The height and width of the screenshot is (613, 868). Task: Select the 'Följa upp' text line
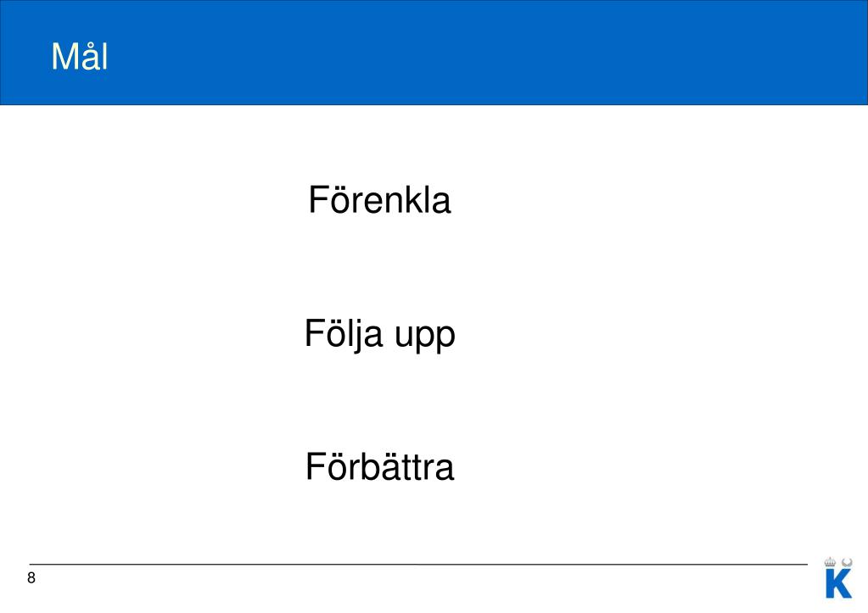pos(380,334)
